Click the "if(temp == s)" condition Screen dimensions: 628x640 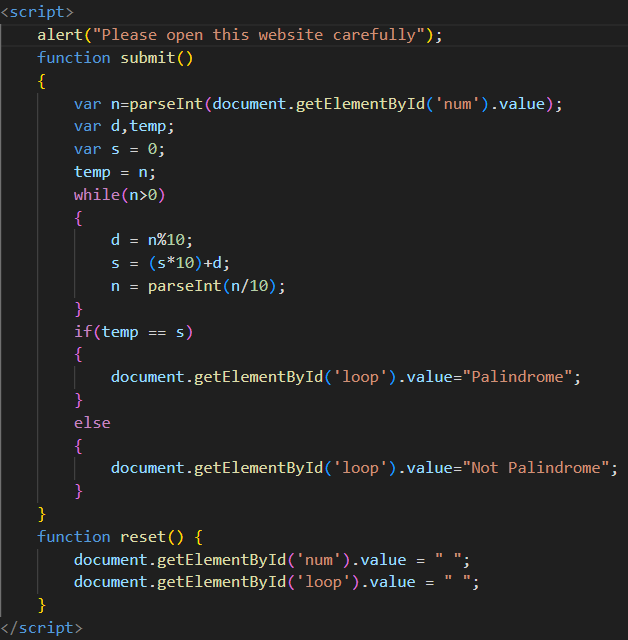[x=133, y=331]
